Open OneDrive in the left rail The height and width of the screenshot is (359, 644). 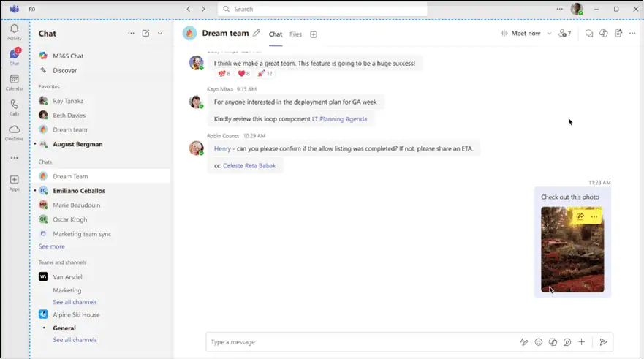(15, 132)
